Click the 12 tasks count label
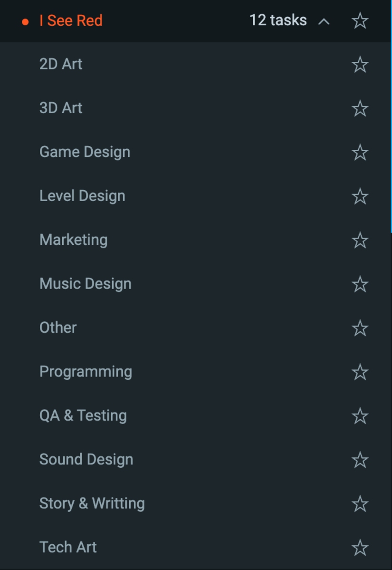392x570 pixels. [278, 20]
